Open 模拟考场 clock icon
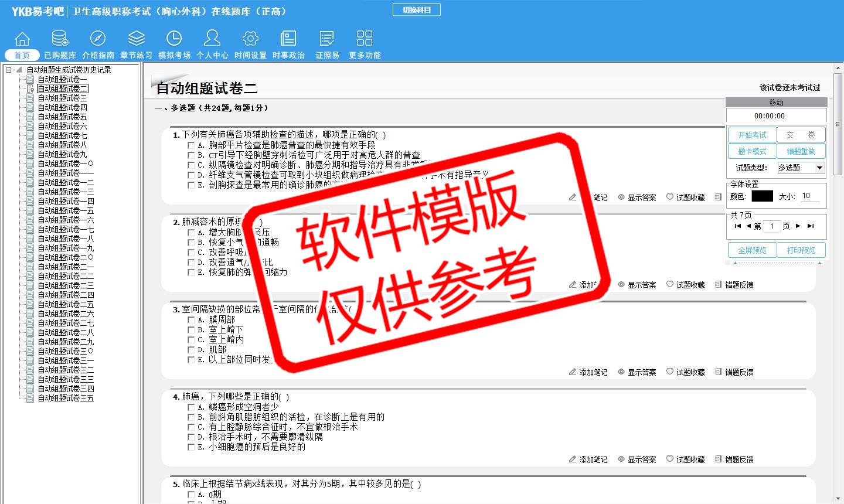The height and width of the screenshot is (504, 844). [x=174, y=39]
